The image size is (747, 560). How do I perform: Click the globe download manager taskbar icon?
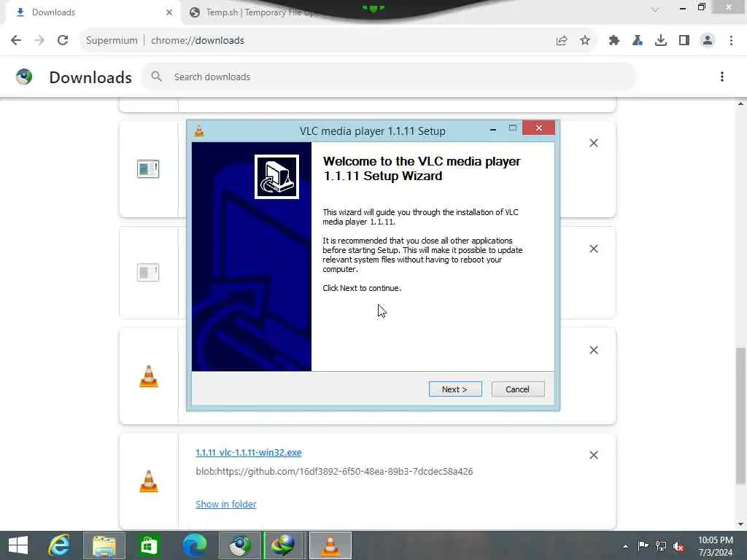pyautogui.click(x=283, y=545)
